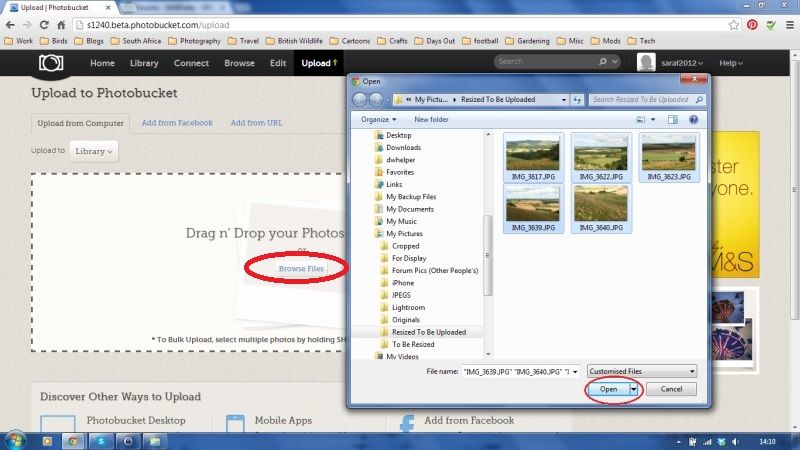This screenshot has height=450, width=800.
Task: Select the IMG_3640.JPG thumbnail
Action: pyautogui.click(x=601, y=208)
